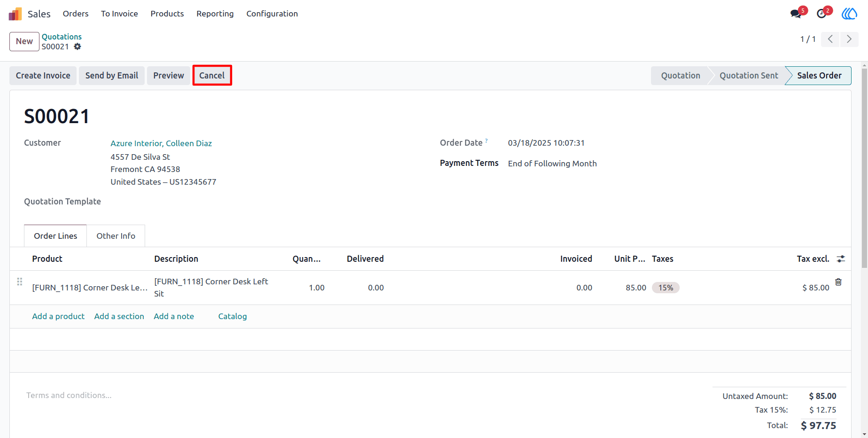This screenshot has height=438, width=868.
Task: Edit the 1.00 quantity cell
Action: point(317,288)
